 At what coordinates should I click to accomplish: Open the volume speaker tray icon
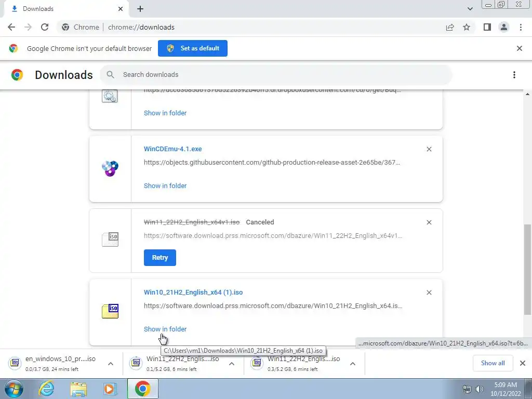479,389
